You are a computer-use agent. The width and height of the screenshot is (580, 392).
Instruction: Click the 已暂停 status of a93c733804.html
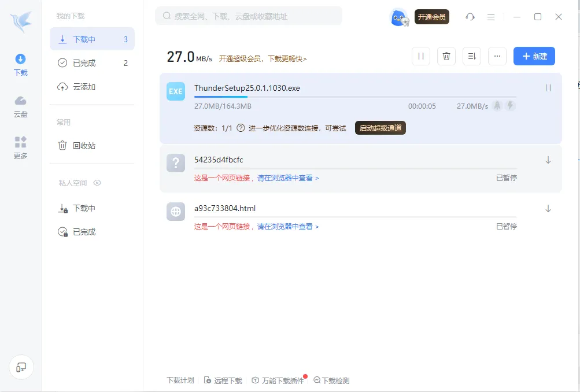[x=507, y=226]
